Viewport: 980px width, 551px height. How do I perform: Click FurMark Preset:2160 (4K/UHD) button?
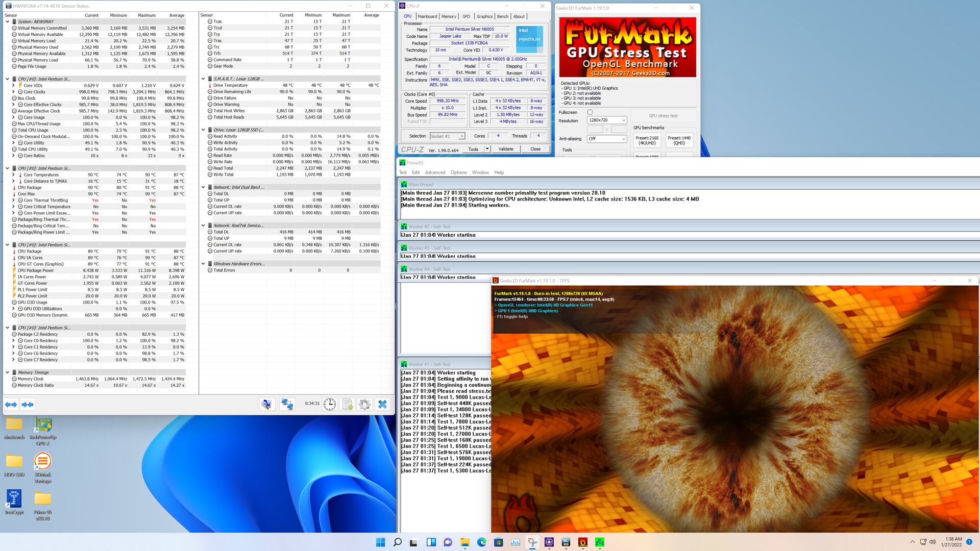(647, 140)
